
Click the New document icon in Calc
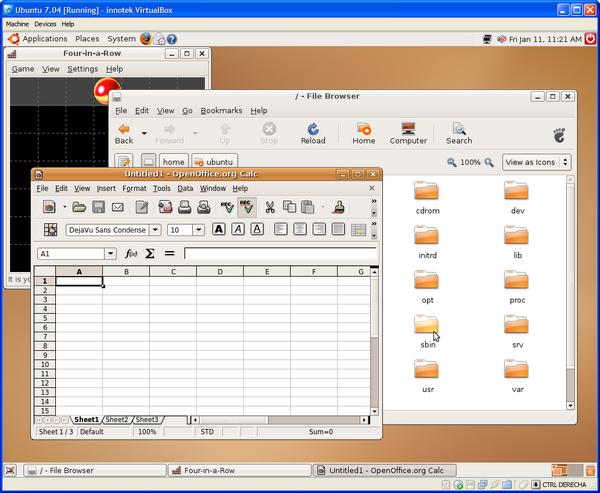49,207
